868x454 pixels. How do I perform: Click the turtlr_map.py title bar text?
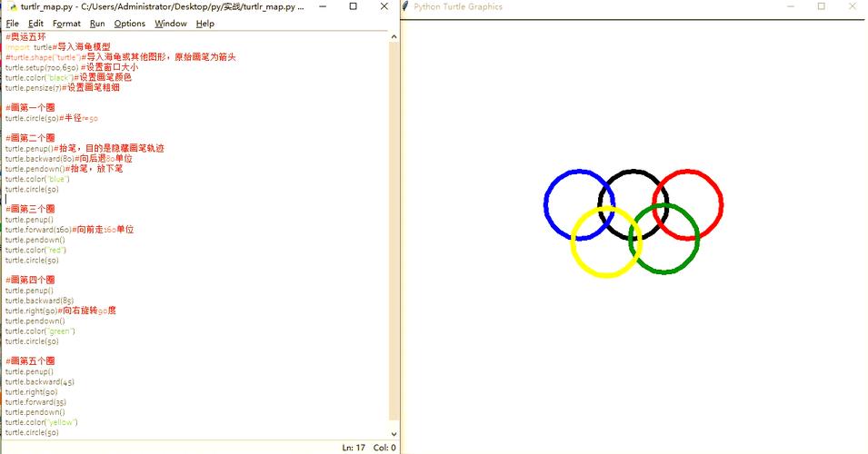pyautogui.click(x=162, y=6)
